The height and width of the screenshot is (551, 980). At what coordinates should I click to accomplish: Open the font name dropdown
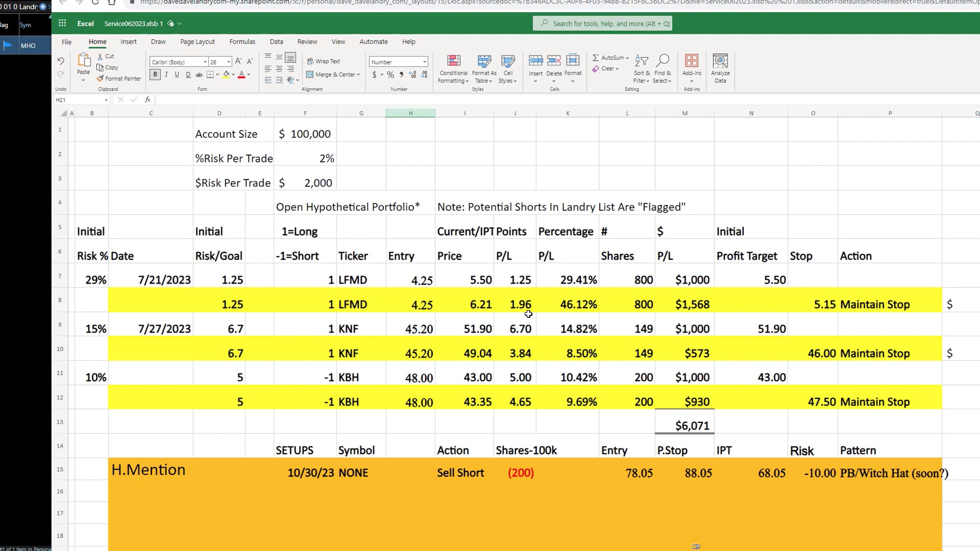coord(205,62)
